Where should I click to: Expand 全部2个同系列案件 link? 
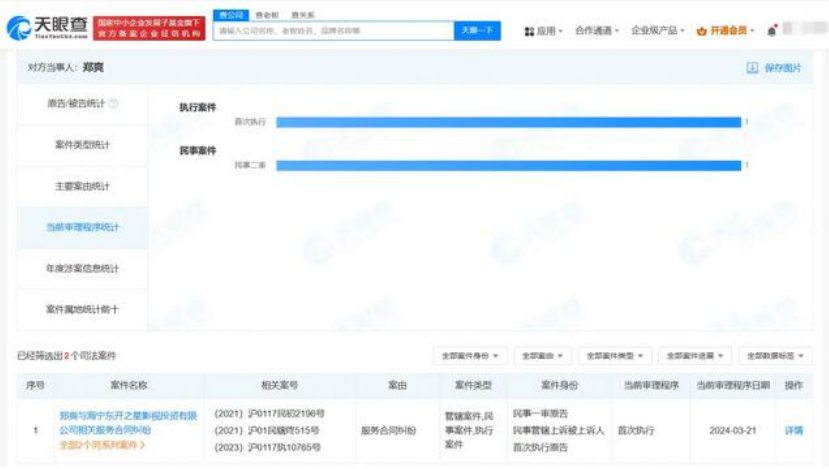click(x=102, y=445)
